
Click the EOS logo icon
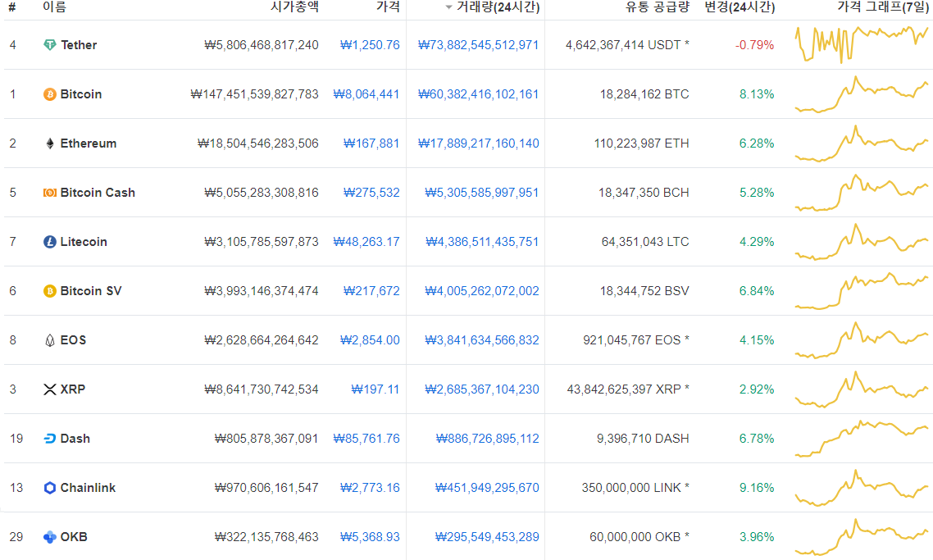click(x=50, y=340)
